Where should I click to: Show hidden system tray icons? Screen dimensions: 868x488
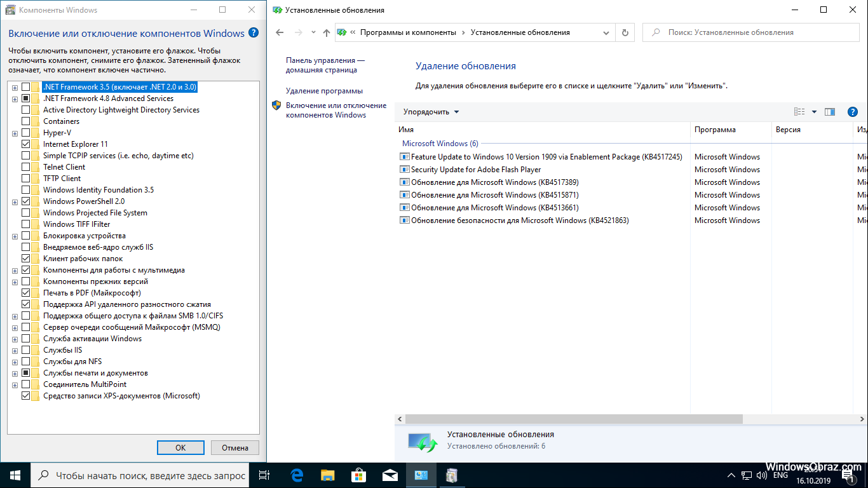point(731,475)
